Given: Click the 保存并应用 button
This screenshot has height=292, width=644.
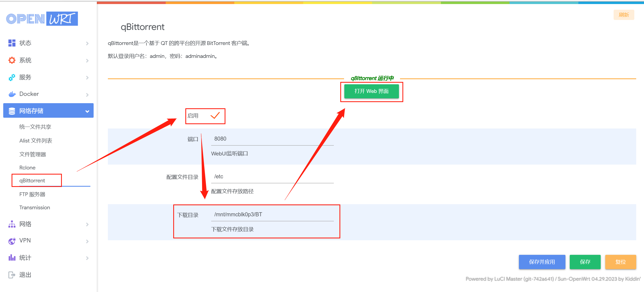Looking at the screenshot, I should click(x=542, y=262).
